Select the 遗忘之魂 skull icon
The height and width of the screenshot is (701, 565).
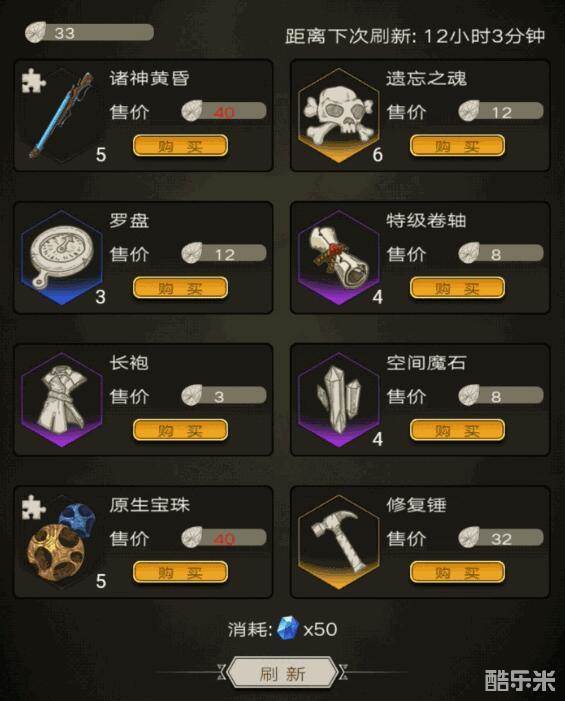pos(338,115)
